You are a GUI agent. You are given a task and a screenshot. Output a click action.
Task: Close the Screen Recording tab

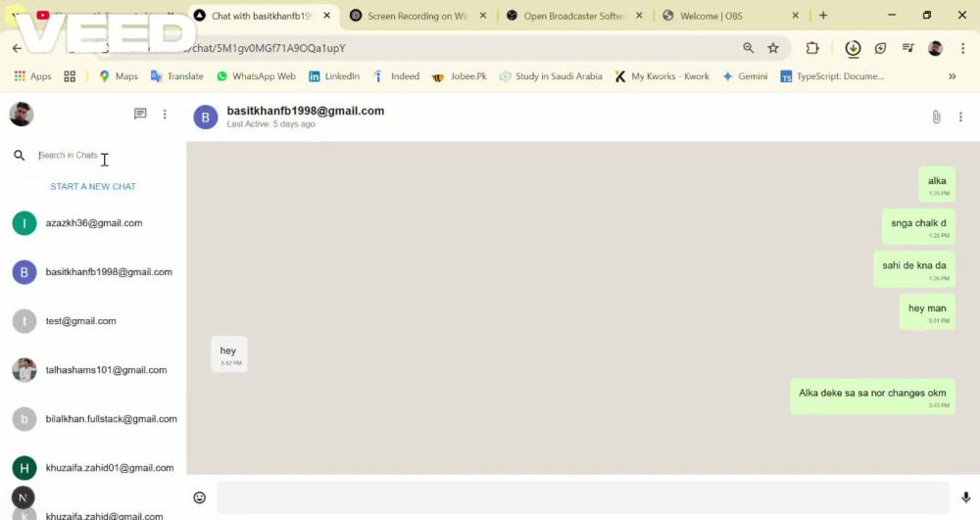(482, 16)
